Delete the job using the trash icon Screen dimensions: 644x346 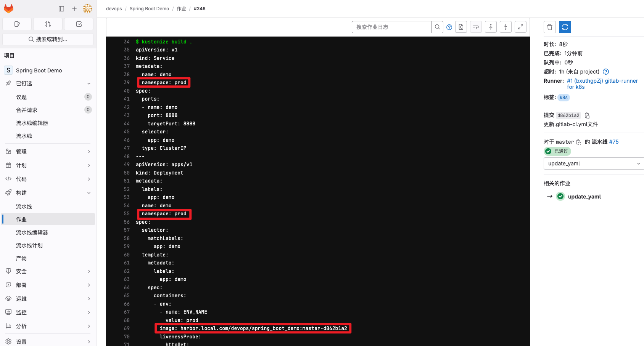(549, 27)
